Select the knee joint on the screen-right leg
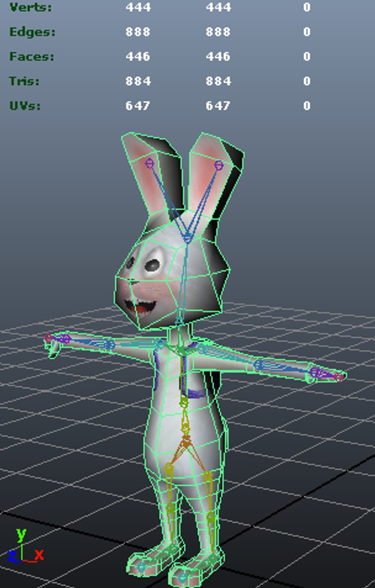This screenshot has width=375, height=588. pyautogui.click(x=210, y=518)
